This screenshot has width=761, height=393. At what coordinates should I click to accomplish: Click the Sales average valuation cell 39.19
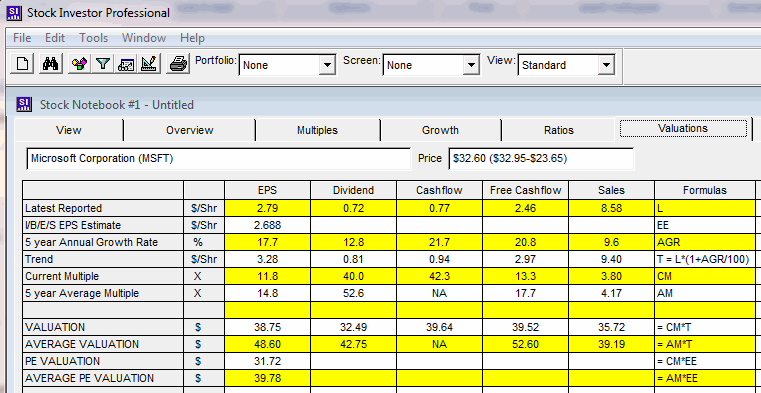611,344
